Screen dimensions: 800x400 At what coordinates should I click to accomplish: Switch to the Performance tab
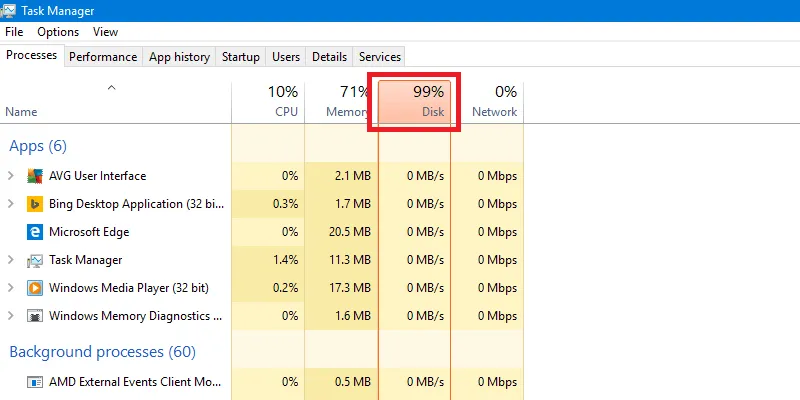103,57
